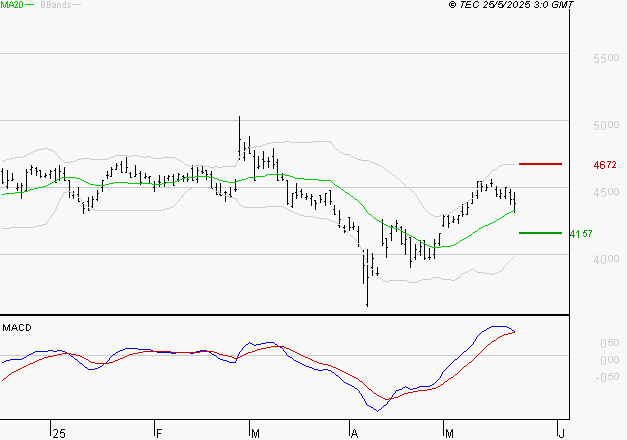The width and height of the screenshot is (627, 440).
Task: Click the MA20 legend label
Action: coord(12,5)
